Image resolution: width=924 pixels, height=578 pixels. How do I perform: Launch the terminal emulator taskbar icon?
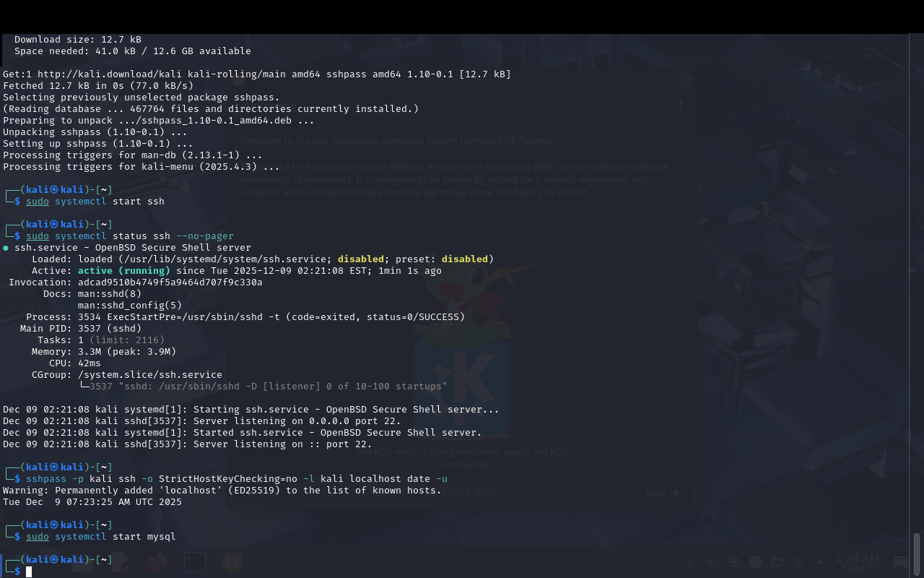coord(194,562)
